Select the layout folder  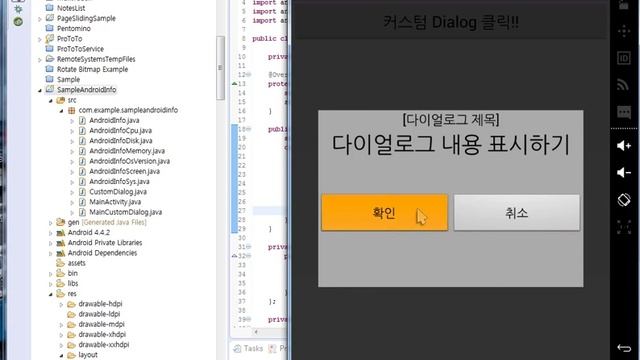coord(88,355)
